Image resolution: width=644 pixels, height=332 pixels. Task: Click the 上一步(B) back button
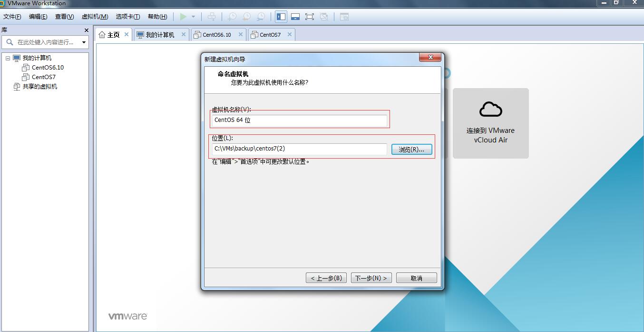326,278
